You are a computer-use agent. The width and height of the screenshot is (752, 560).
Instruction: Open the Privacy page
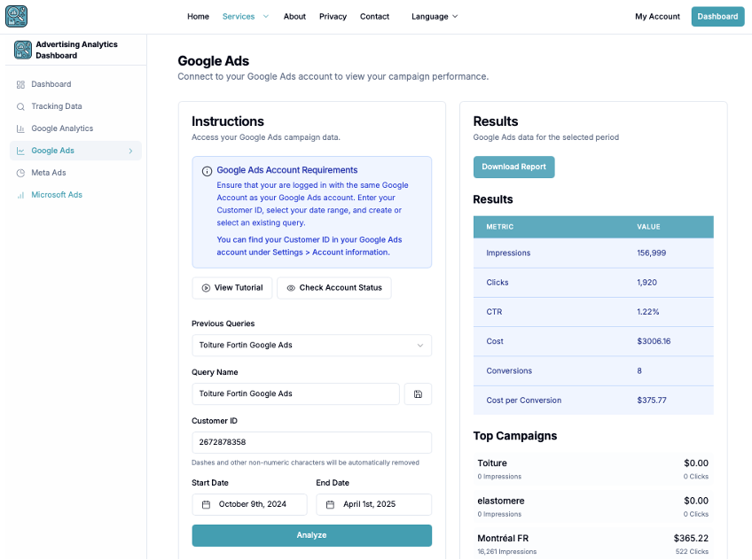coord(333,16)
